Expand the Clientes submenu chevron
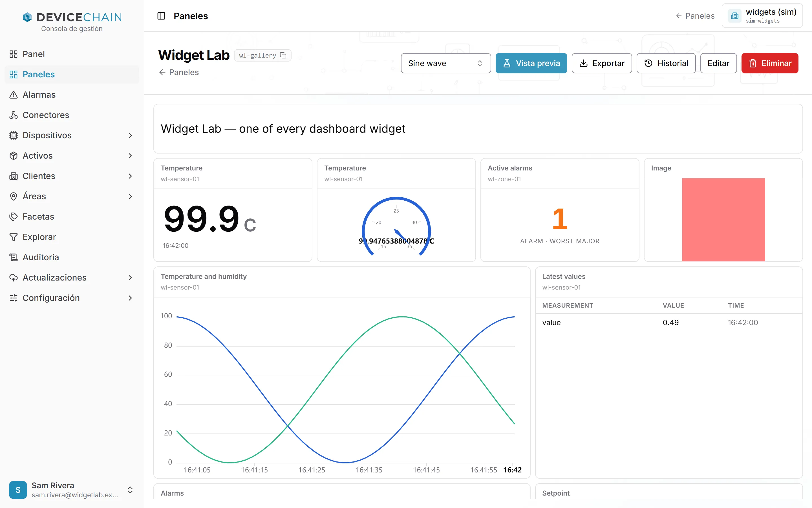 point(130,176)
